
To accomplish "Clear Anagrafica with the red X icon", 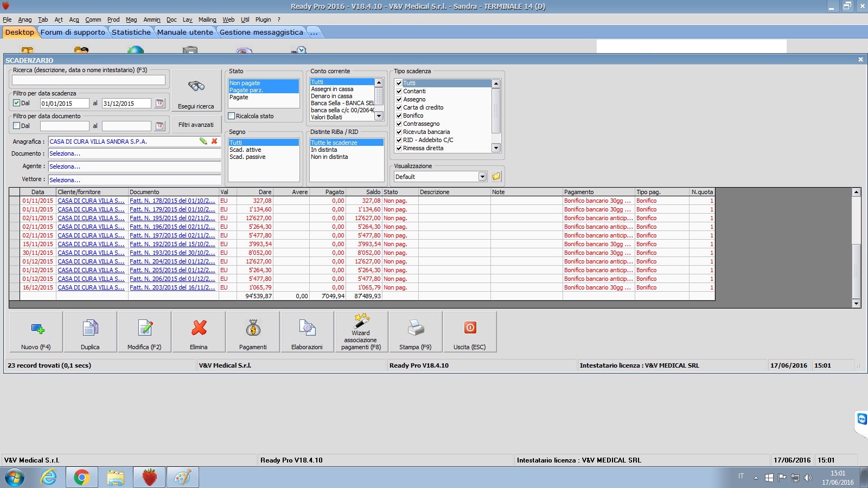I will 214,141.
